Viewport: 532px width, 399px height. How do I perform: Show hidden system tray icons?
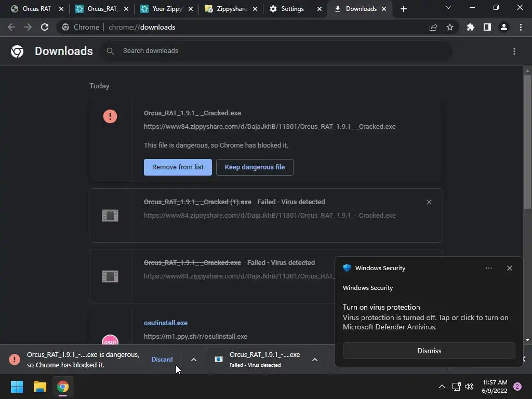[442, 387]
